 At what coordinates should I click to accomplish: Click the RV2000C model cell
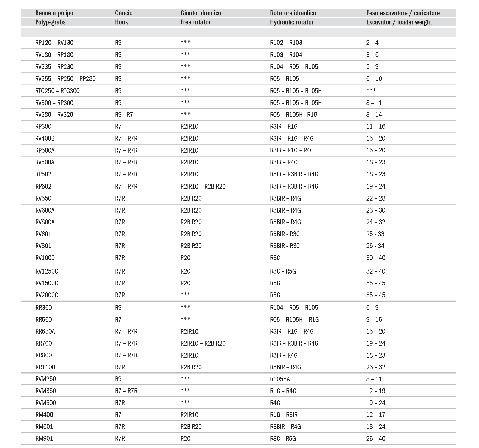[47, 295]
